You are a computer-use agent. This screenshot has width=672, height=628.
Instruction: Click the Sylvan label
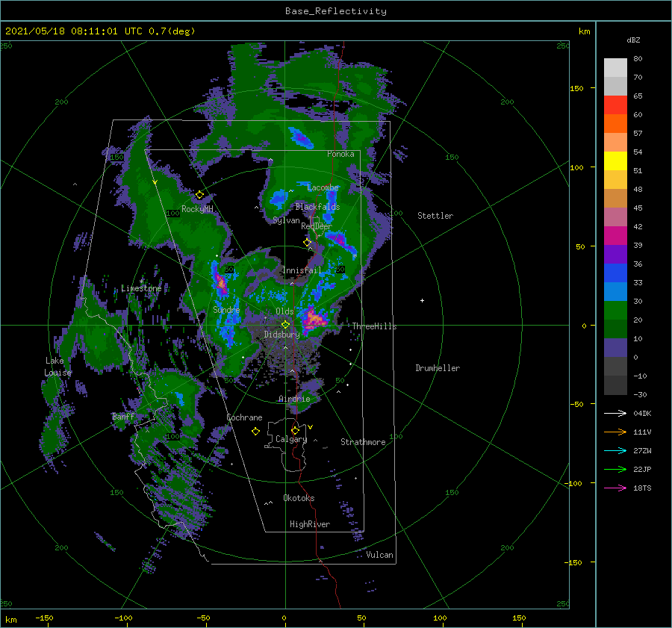pos(286,221)
